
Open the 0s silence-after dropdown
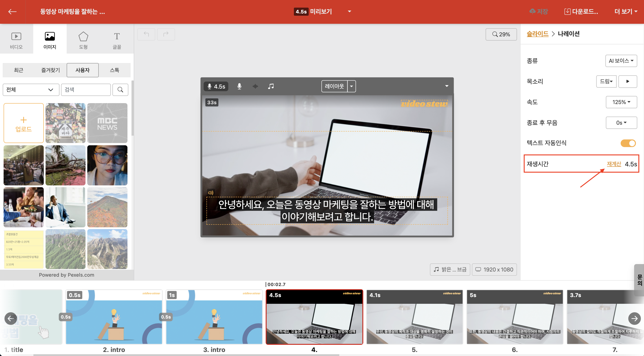(x=621, y=123)
